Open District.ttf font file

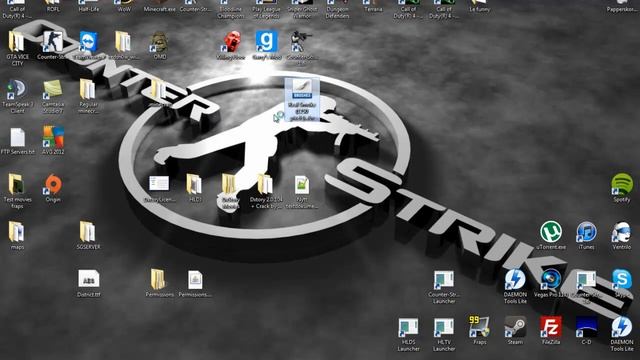89,279
